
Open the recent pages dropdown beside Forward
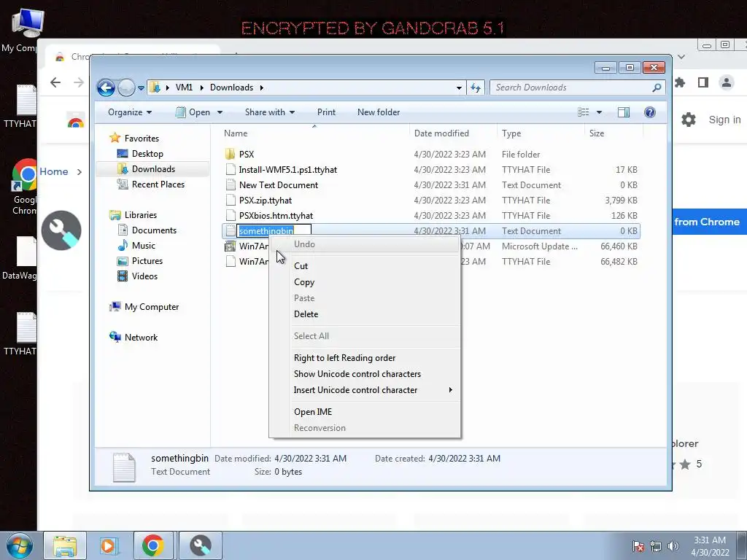click(x=141, y=88)
